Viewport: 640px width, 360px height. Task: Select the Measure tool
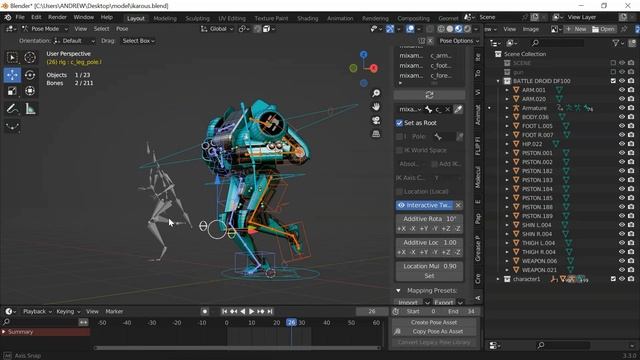pyautogui.click(x=30, y=109)
